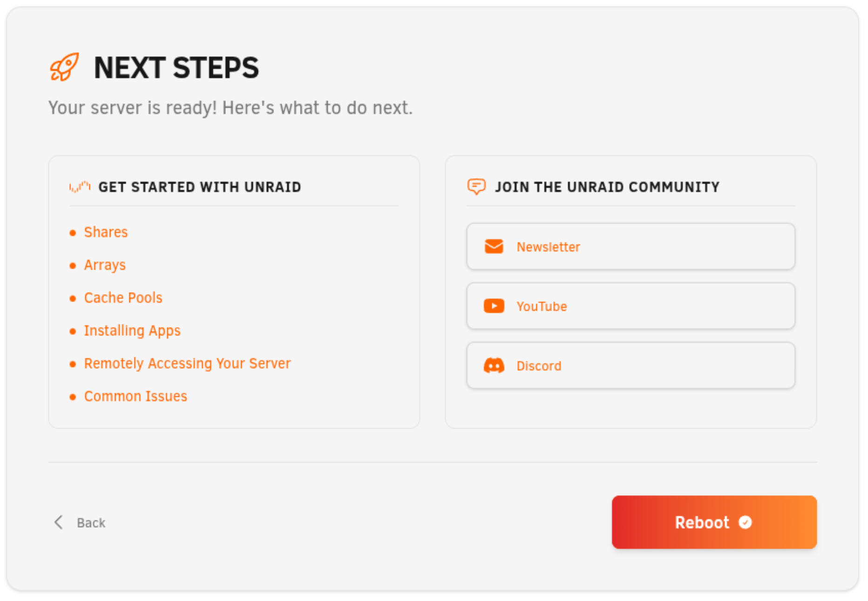Open the Common Issues link
This screenshot has width=868, height=601.
tap(136, 396)
